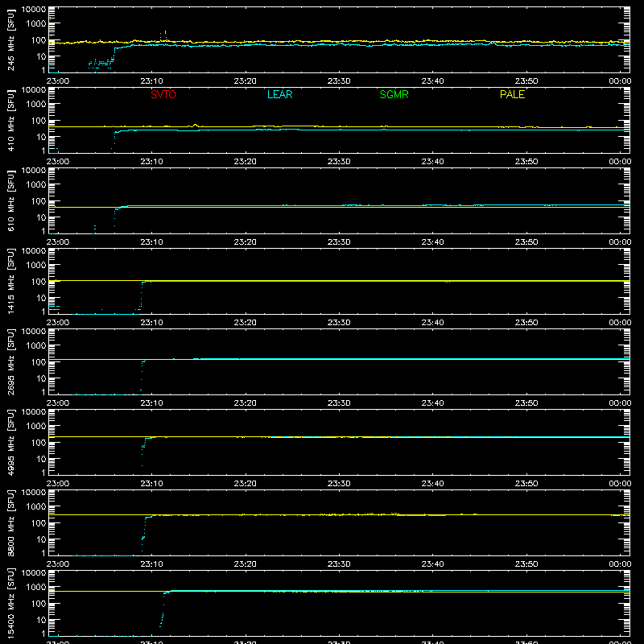Screen dimensions: 644x644
Task: Click the cyan LEAR station label
Action: pos(279,94)
